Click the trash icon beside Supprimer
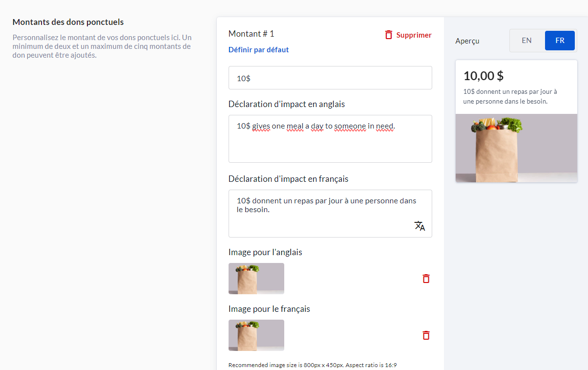The height and width of the screenshot is (370, 588). tap(389, 35)
